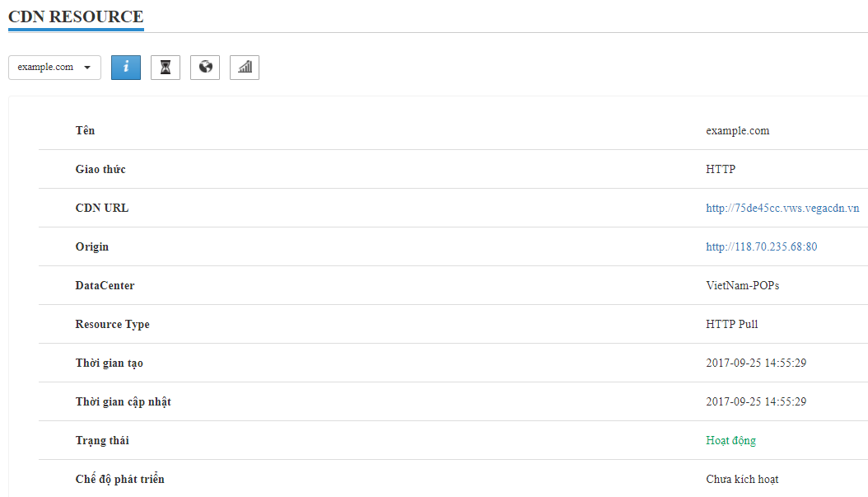The image size is (868, 497).
Task: Click the DataCenter row label
Action: tap(105, 286)
